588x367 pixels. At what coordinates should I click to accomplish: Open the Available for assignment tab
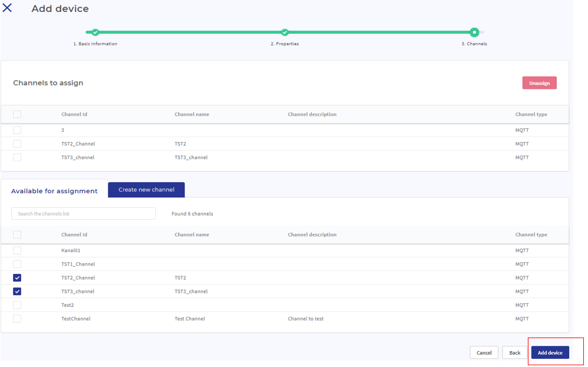coord(54,191)
